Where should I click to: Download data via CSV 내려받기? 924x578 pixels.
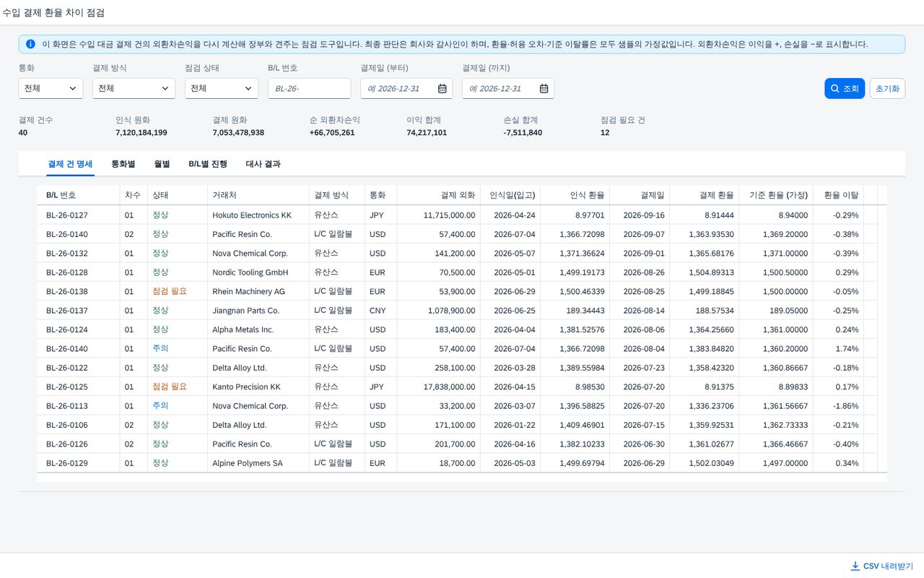pyautogui.click(x=882, y=566)
